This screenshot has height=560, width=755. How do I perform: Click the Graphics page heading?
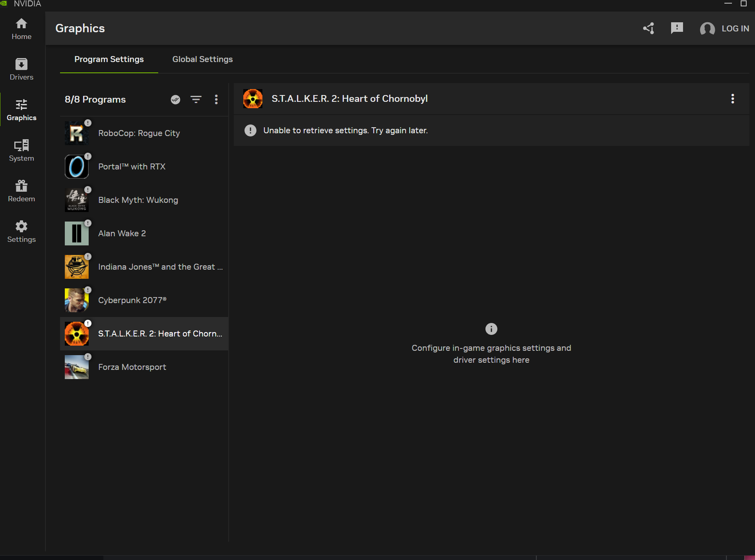pyautogui.click(x=80, y=28)
